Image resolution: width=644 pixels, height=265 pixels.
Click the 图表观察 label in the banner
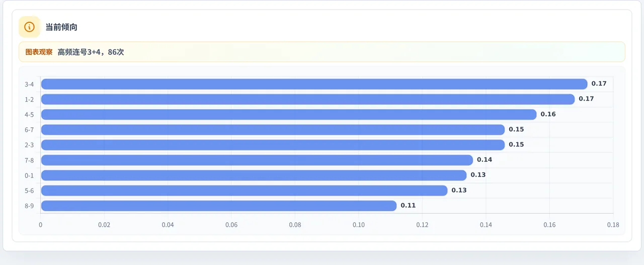tap(39, 52)
